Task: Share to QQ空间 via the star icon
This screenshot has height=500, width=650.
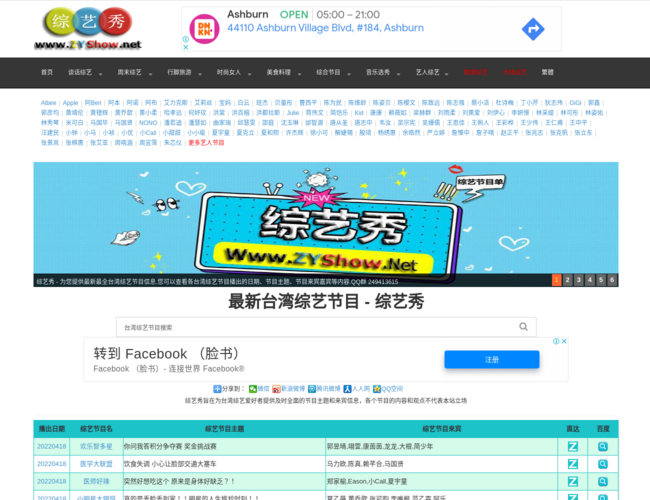Action: tap(376, 389)
